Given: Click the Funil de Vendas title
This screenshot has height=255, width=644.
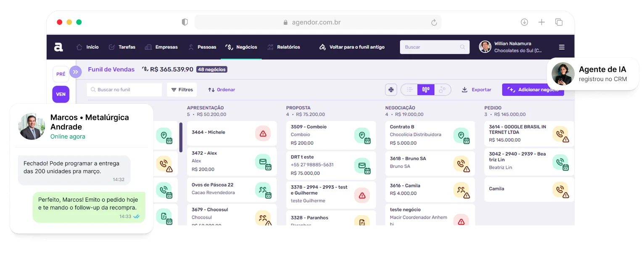Looking at the screenshot, I should coord(111,69).
